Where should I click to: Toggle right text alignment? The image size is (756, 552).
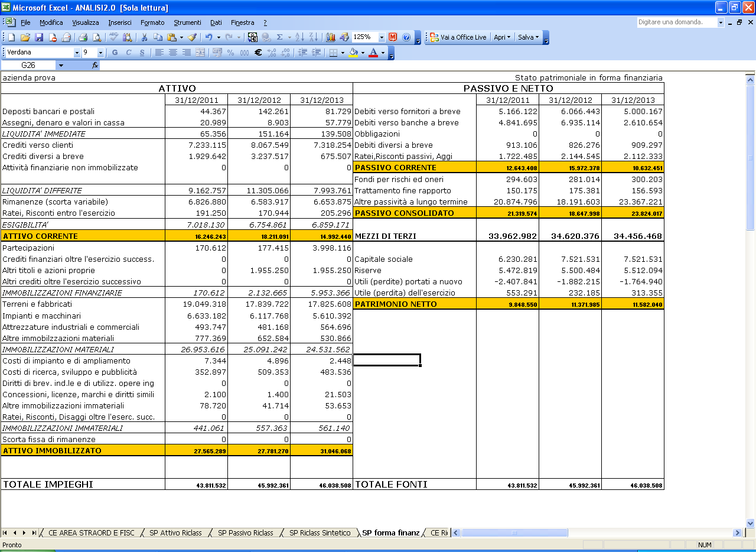tap(186, 53)
